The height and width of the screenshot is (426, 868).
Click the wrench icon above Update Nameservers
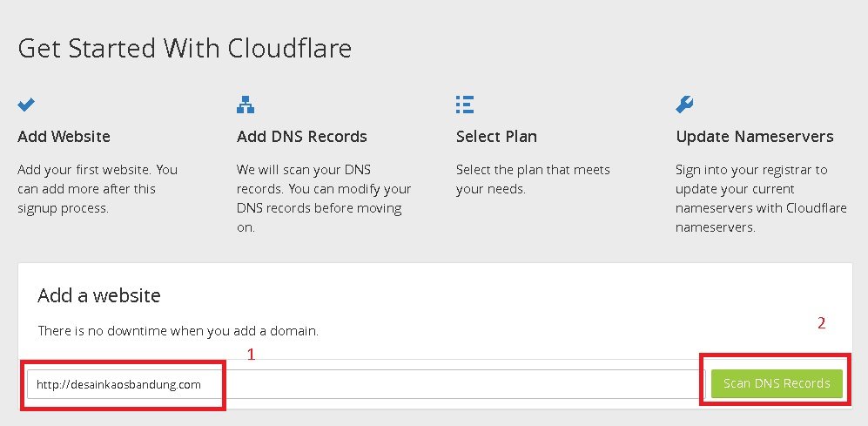[x=684, y=105]
